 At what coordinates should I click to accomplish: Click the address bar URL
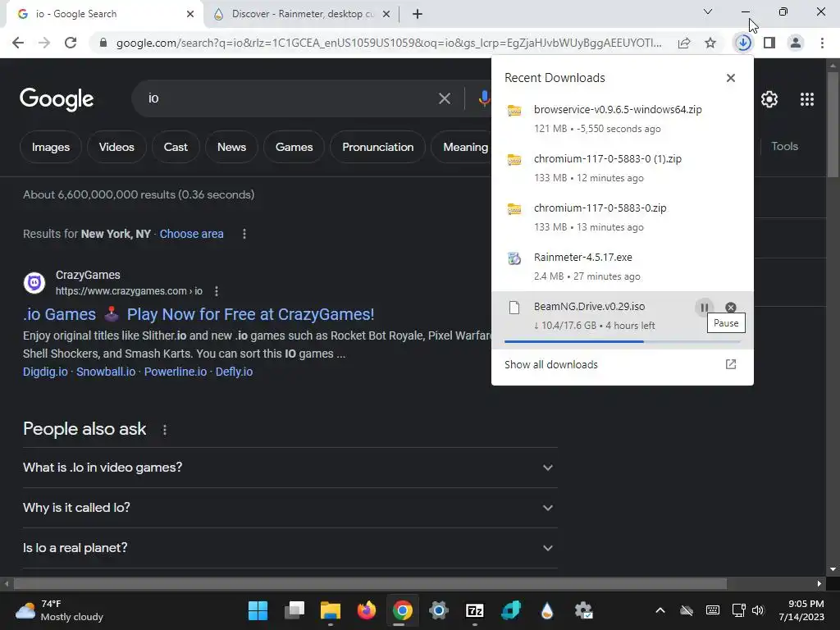coord(388,43)
